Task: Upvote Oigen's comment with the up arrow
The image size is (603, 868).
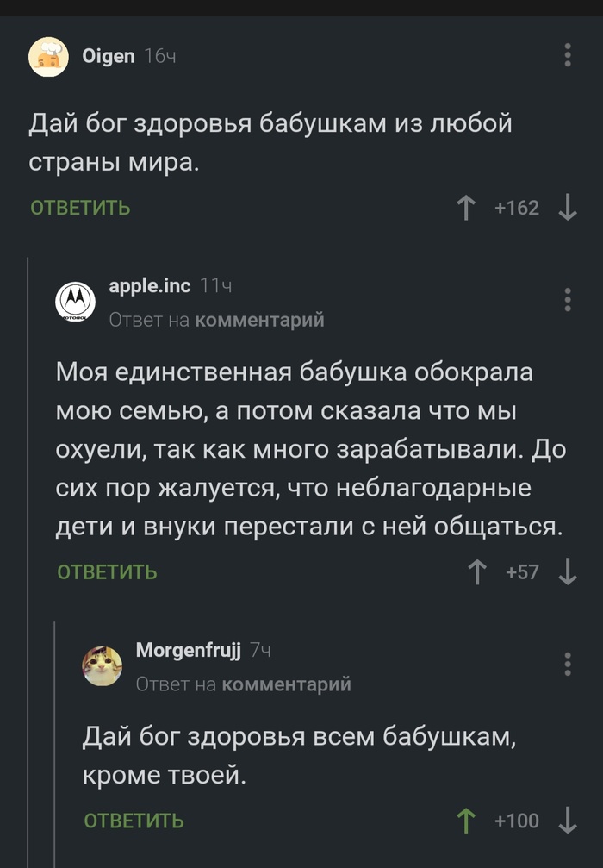Action: (x=466, y=207)
